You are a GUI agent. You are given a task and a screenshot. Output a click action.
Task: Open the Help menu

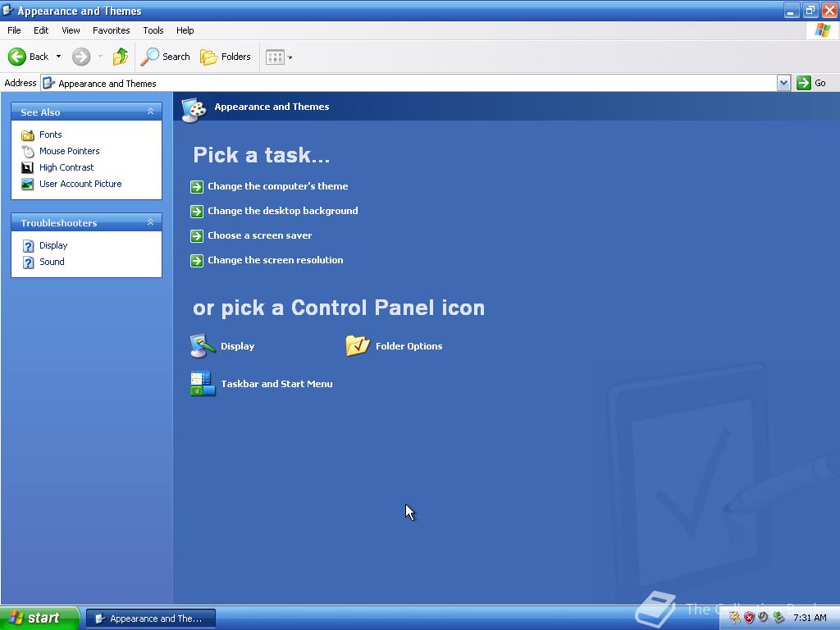point(185,30)
